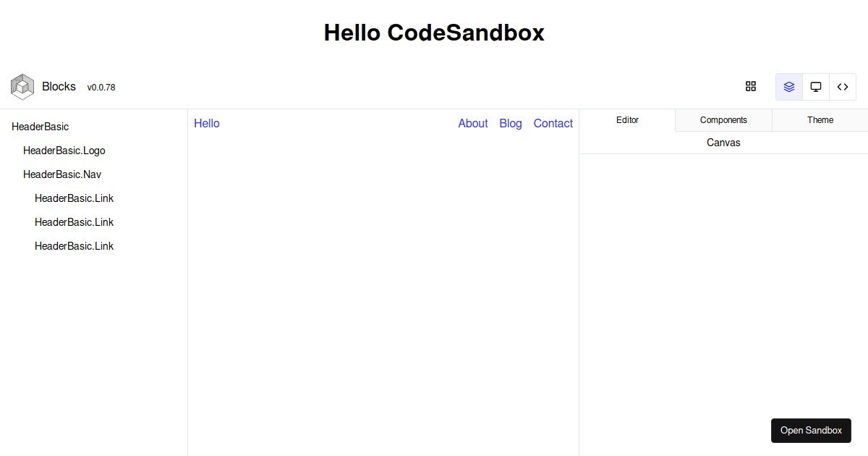
Task: Expand the HeaderBasic root tree item
Action: 40,127
